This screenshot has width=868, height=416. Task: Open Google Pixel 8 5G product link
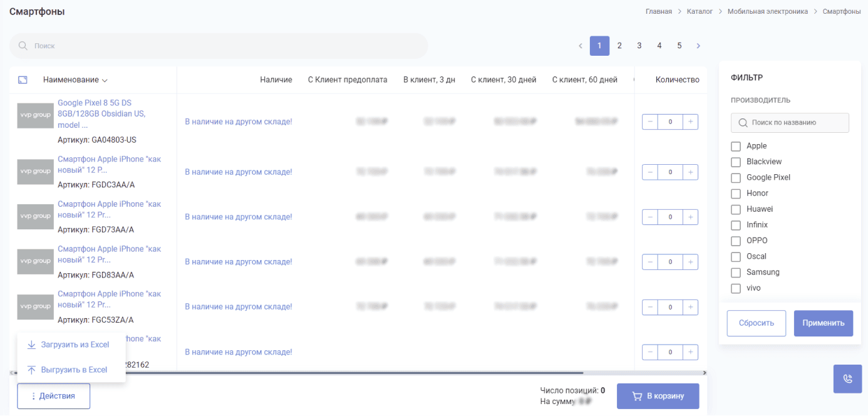(101, 113)
